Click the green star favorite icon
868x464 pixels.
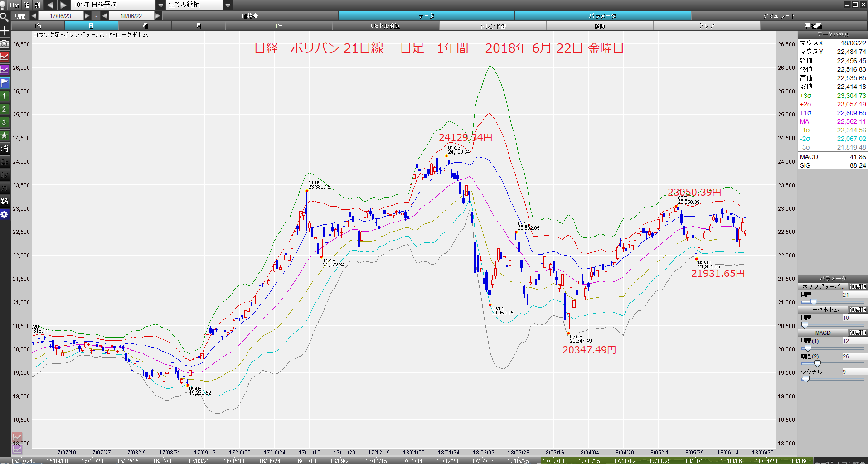(x=5, y=135)
